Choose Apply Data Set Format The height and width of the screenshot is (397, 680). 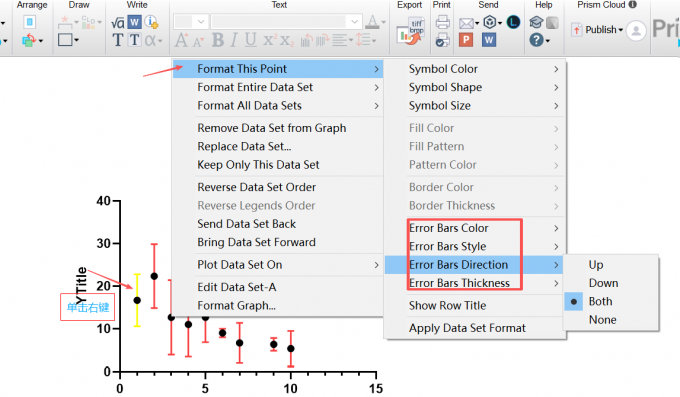pos(467,328)
